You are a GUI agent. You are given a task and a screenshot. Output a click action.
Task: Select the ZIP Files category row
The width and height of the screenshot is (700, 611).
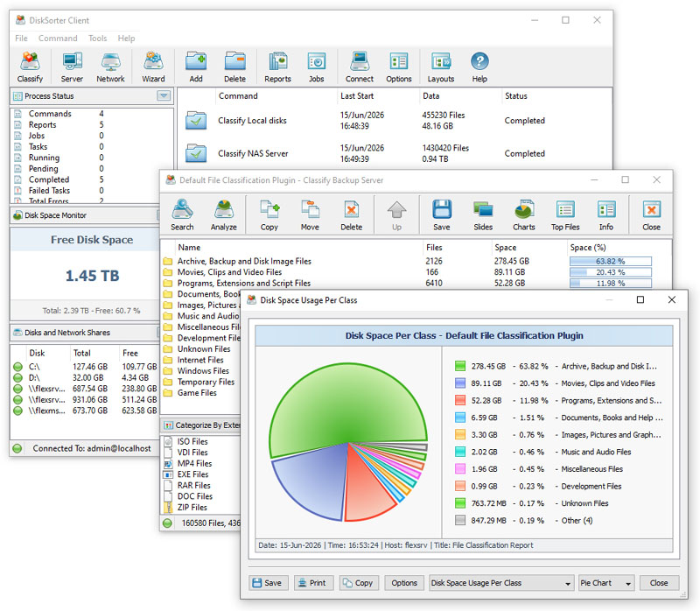point(201,508)
